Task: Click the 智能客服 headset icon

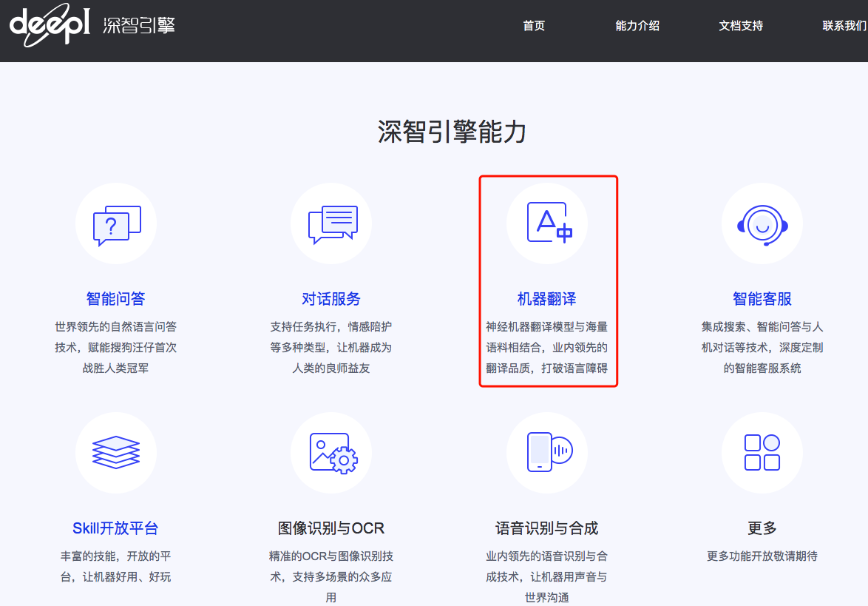Action: [762, 224]
